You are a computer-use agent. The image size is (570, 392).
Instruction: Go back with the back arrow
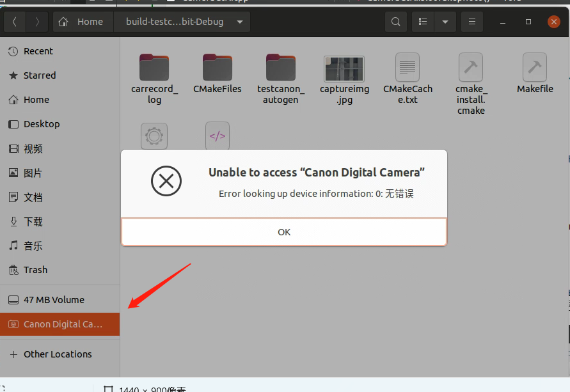tap(15, 22)
